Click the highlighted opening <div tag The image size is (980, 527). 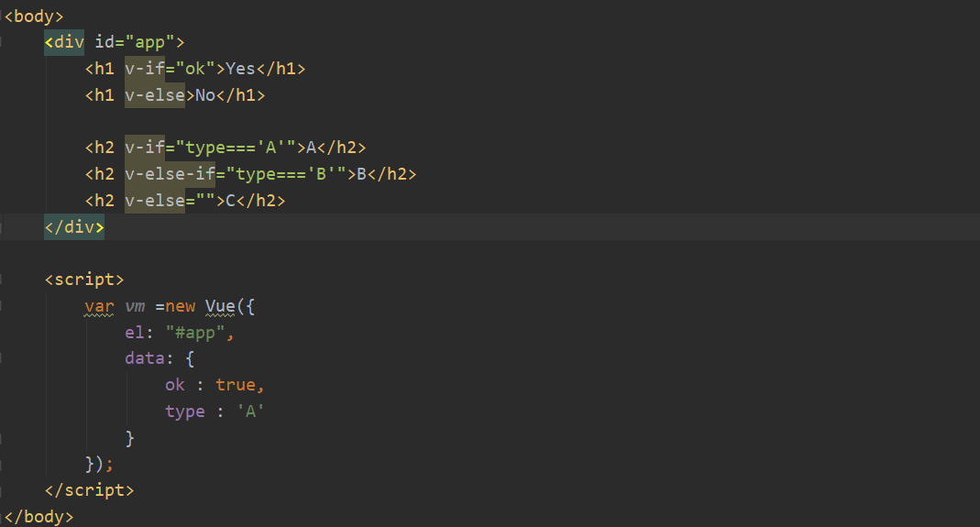tap(64, 42)
